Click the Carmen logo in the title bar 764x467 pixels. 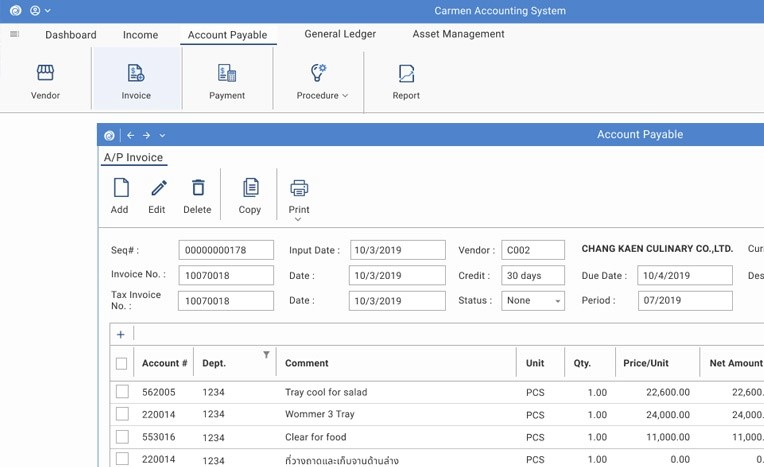(16, 10)
